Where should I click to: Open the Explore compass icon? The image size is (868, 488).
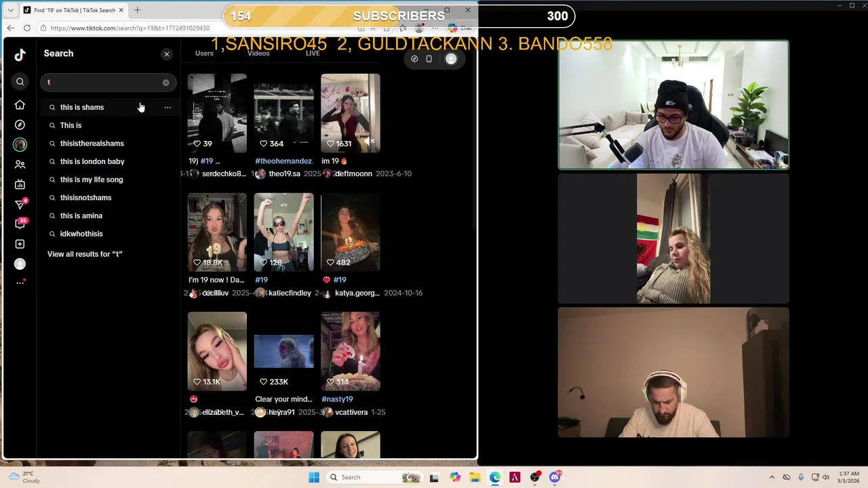20,125
